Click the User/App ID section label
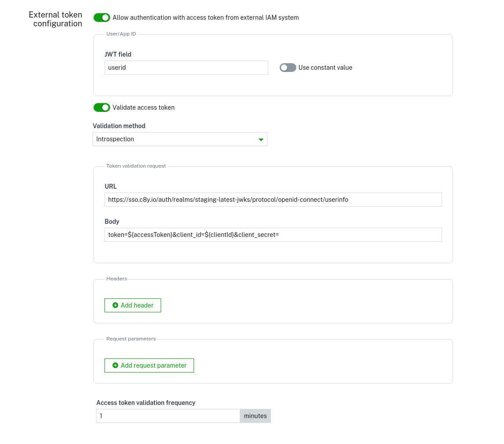The image size is (504, 444). pos(121,34)
